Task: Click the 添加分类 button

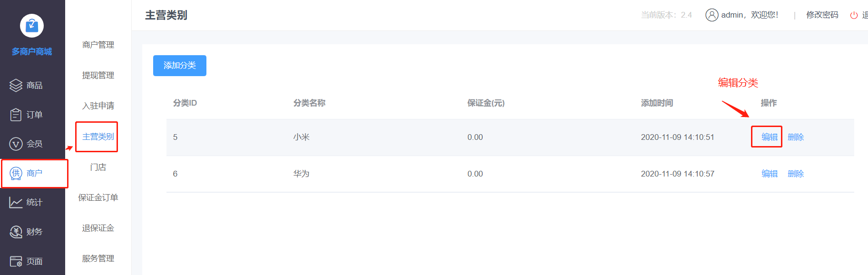Action: 180,66
